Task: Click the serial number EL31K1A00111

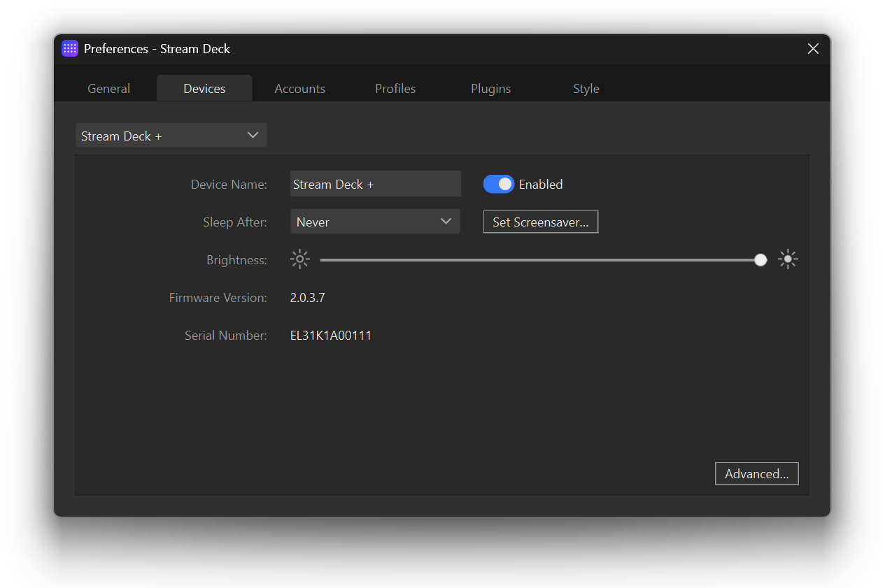Action: [330, 336]
